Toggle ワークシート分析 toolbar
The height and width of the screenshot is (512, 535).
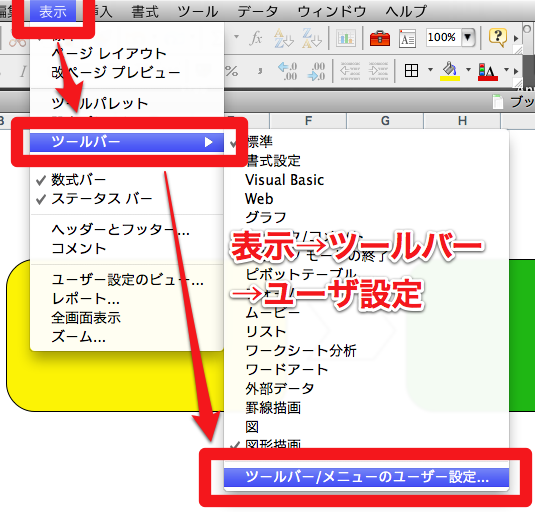tap(366, 350)
